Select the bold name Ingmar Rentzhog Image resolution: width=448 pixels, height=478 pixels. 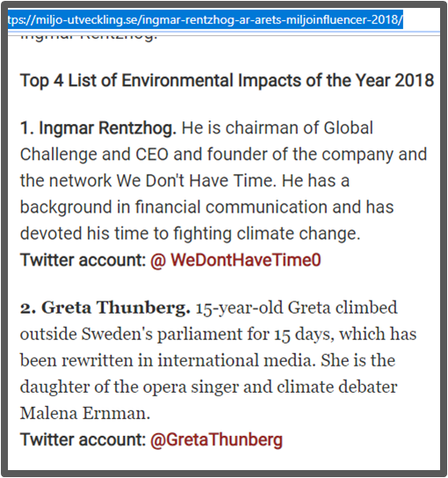tap(98, 128)
